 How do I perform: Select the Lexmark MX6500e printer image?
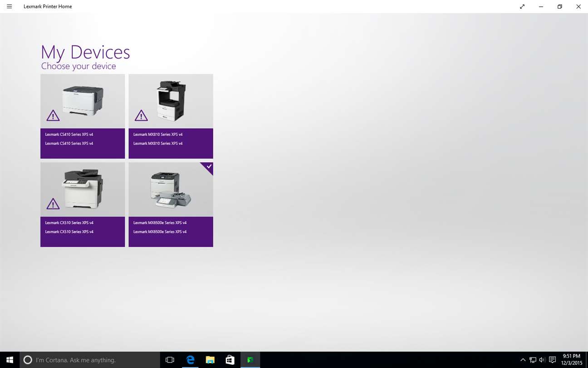(x=171, y=190)
